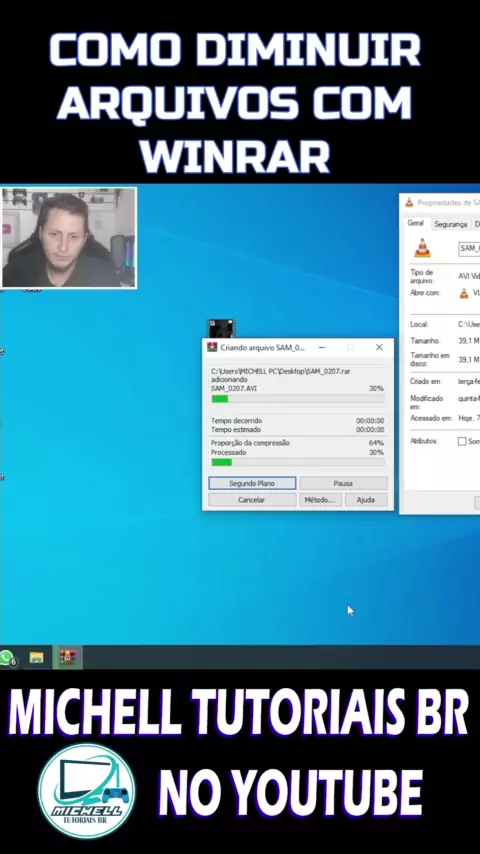Click the SAM filename field in Propriedades
Image resolution: width=480 pixels, height=854 pixels.
[469, 248]
